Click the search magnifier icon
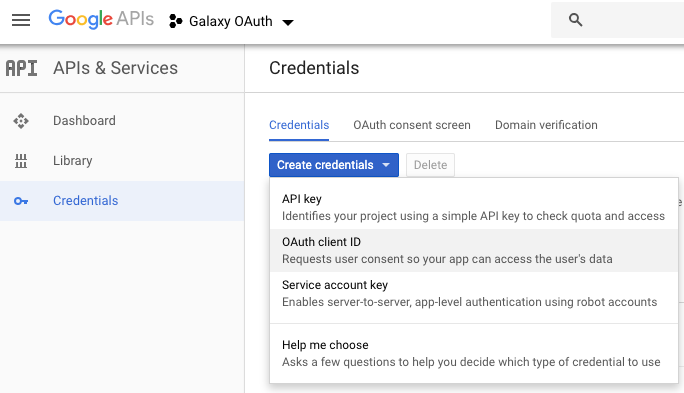Screen dimensions: 684x393 (x=575, y=20)
